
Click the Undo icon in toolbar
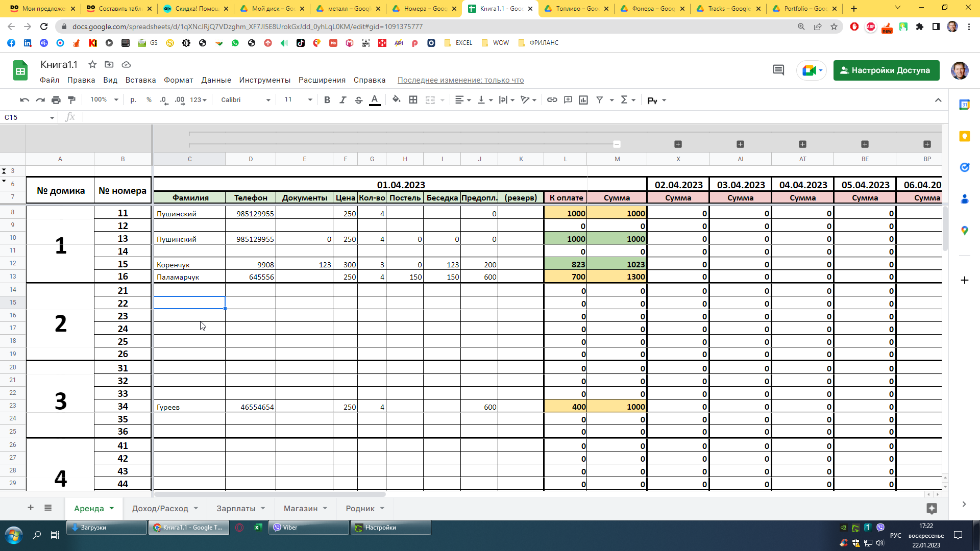click(x=24, y=100)
